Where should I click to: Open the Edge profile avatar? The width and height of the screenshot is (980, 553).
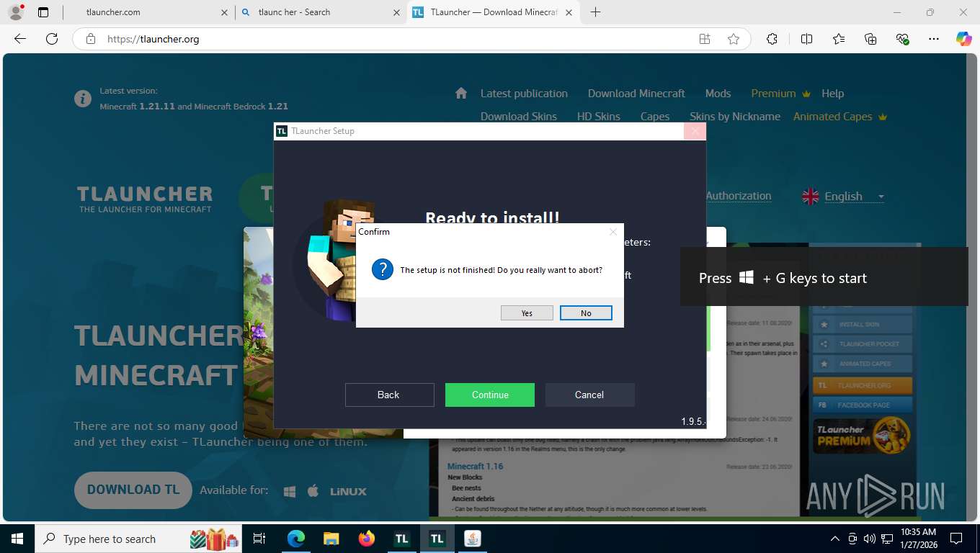pos(15,12)
